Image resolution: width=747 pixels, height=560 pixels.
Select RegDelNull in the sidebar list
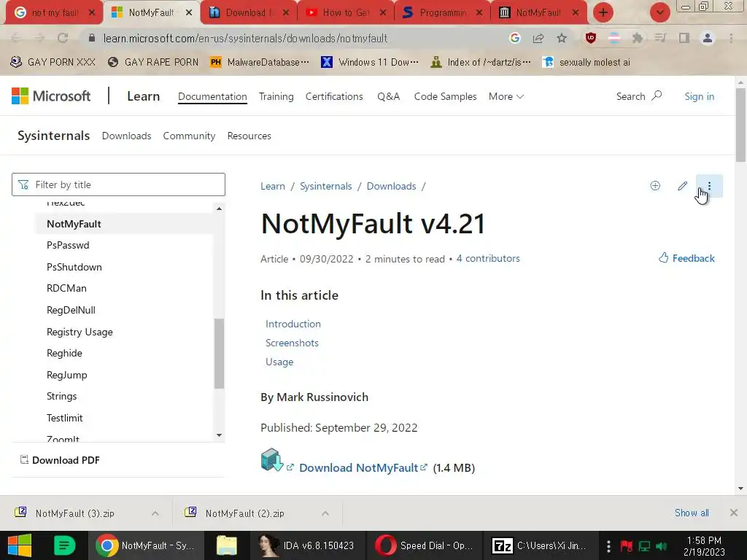coord(71,310)
